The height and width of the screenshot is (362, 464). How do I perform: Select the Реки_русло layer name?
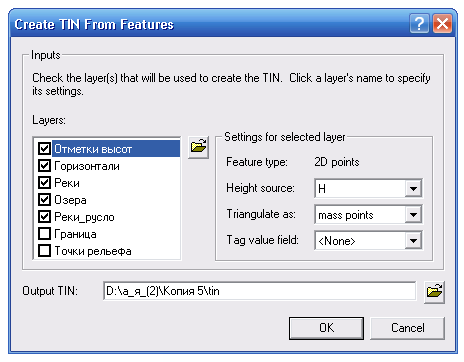pyautogui.click(x=84, y=217)
